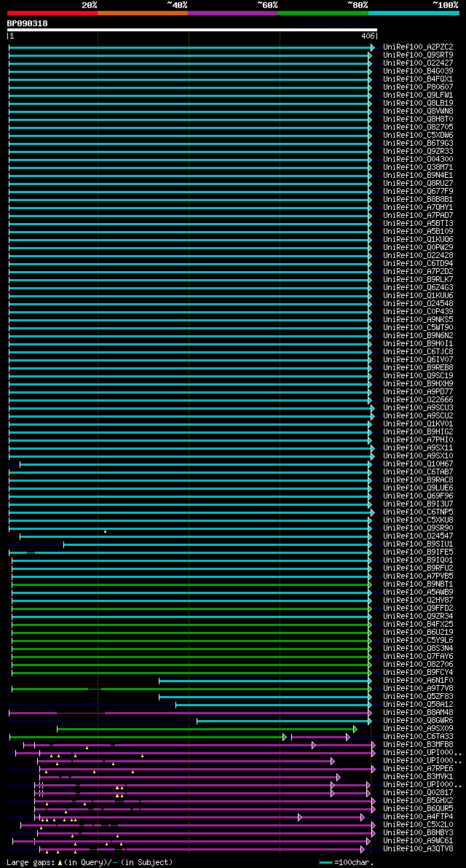
Task: Select the UniRef100_A3QTV8 label
Action: 418,850
